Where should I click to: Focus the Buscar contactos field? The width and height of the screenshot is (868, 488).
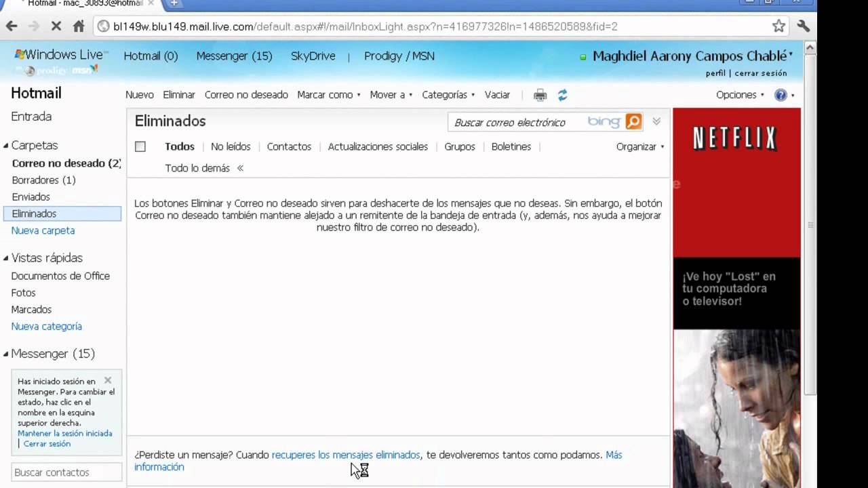65,472
